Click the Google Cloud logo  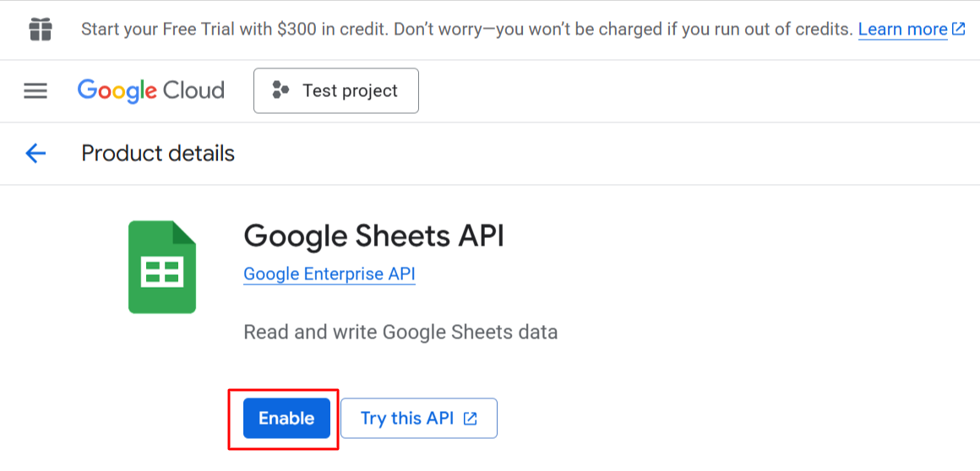point(150,90)
